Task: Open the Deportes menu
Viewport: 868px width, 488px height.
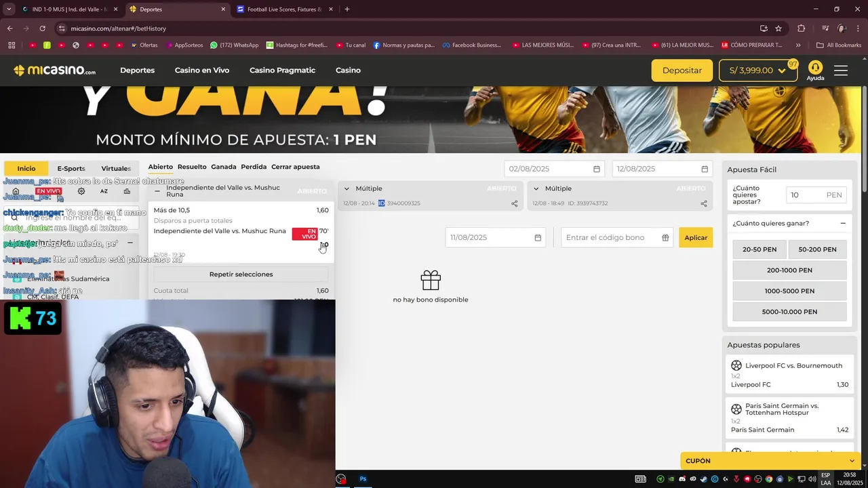Action: 137,70
